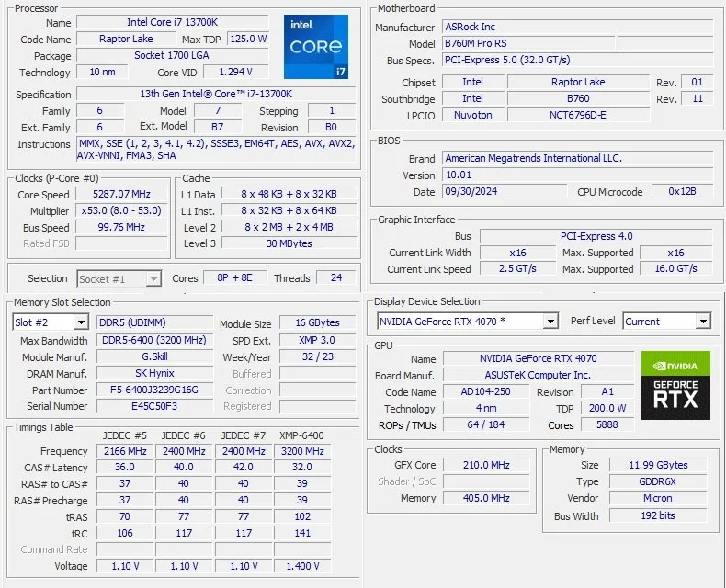Click the BIOS date 09/30/2024

[x=505, y=191]
